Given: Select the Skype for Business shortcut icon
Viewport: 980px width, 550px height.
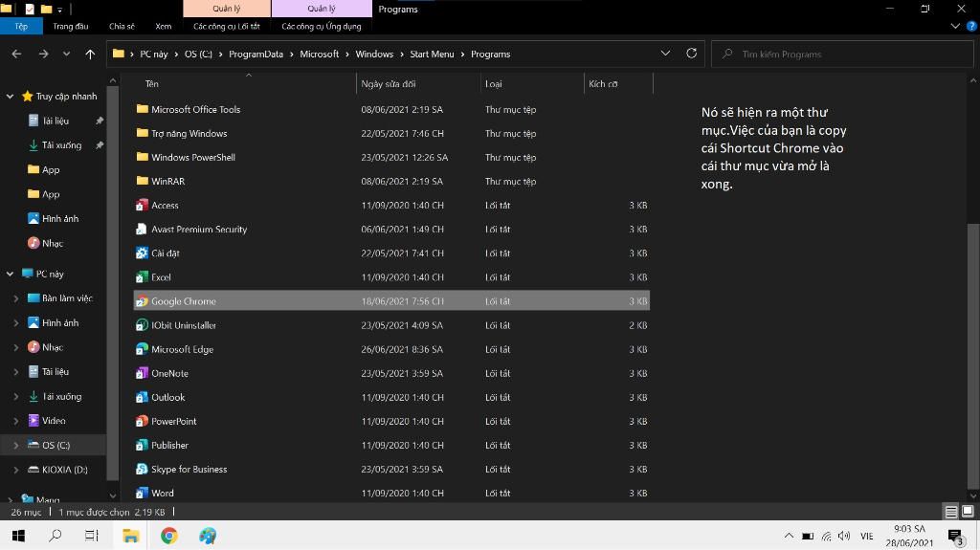Looking at the screenshot, I should click(x=142, y=469).
